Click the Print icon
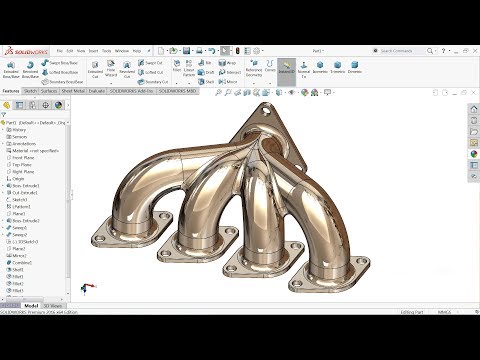Image resolution: width=480 pixels, height=360 pixels. [x=199, y=51]
